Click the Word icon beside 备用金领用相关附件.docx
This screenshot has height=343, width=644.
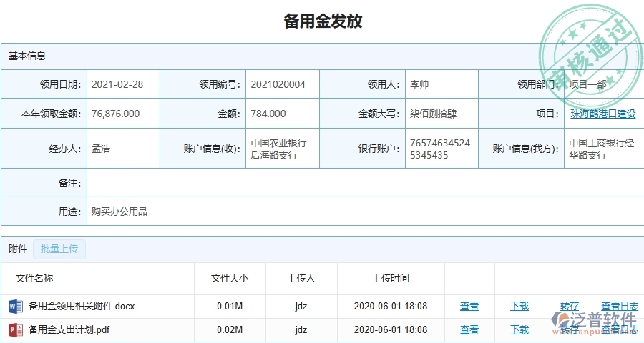pyautogui.click(x=15, y=307)
